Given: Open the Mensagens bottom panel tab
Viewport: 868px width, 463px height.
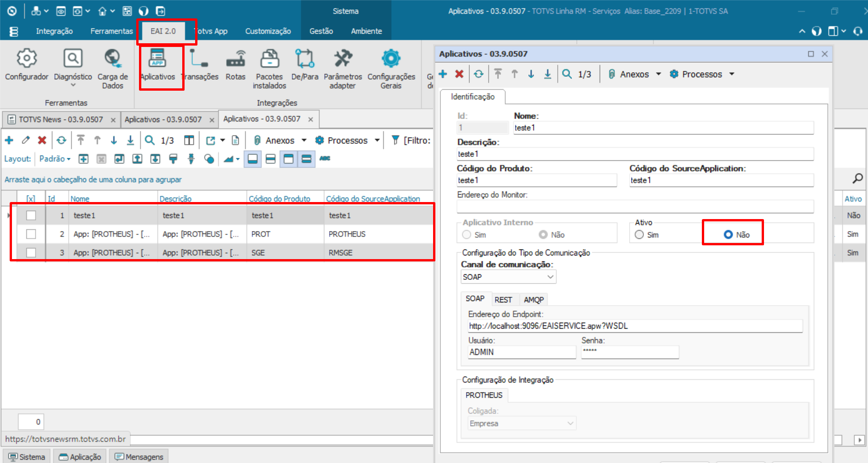Looking at the screenshot, I should pos(139,457).
